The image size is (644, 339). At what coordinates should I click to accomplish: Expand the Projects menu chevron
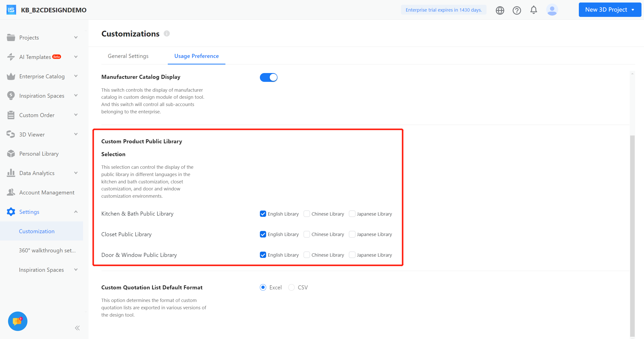click(76, 38)
